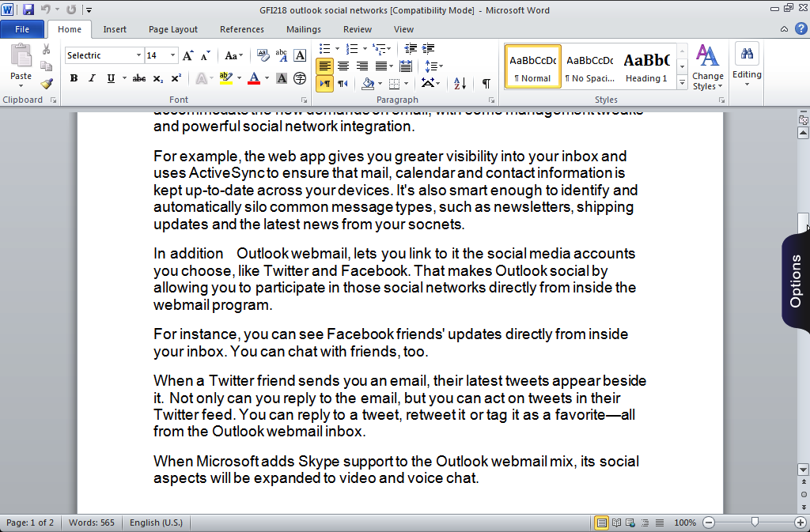
Task: Click the Words: 565 status indicator
Action: coord(92,523)
